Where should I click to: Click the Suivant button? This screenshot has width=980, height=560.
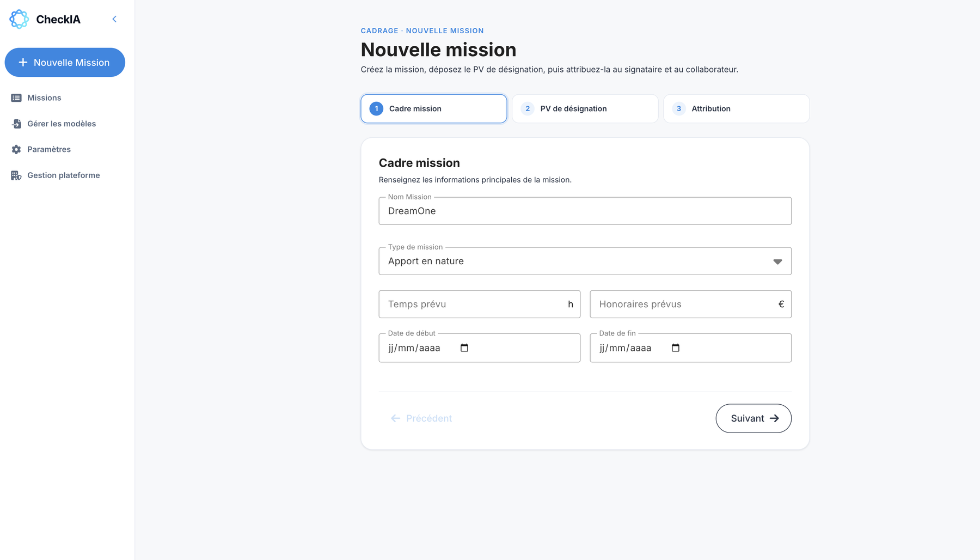tap(754, 418)
